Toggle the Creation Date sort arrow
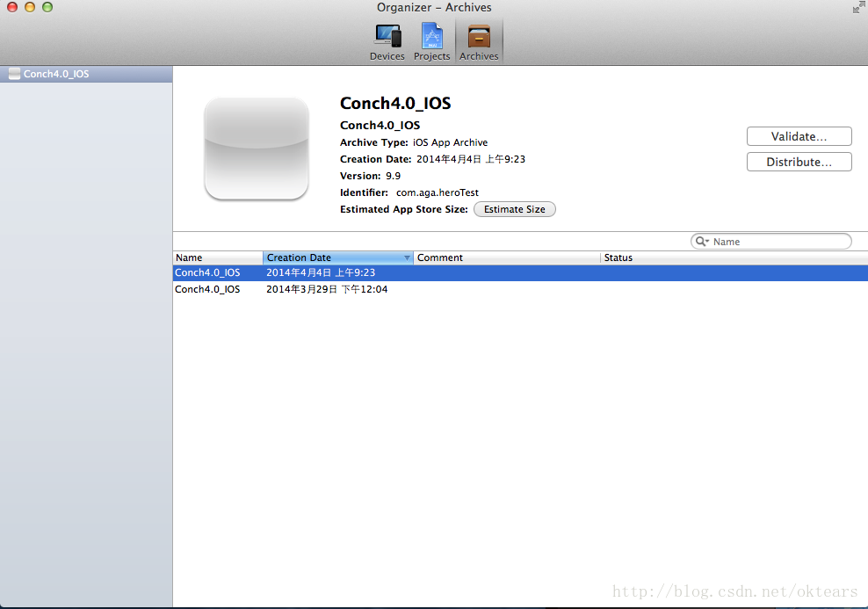The image size is (868, 609). coord(407,258)
